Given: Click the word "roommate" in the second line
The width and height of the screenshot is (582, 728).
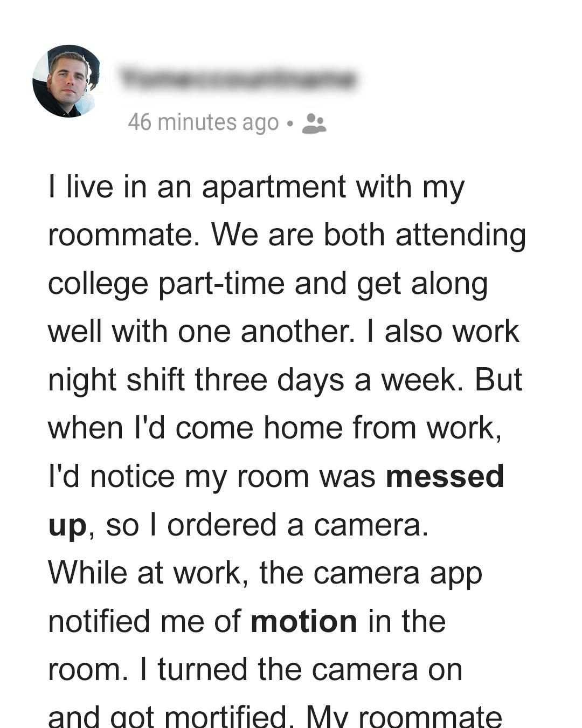Looking at the screenshot, I should click(x=120, y=235).
